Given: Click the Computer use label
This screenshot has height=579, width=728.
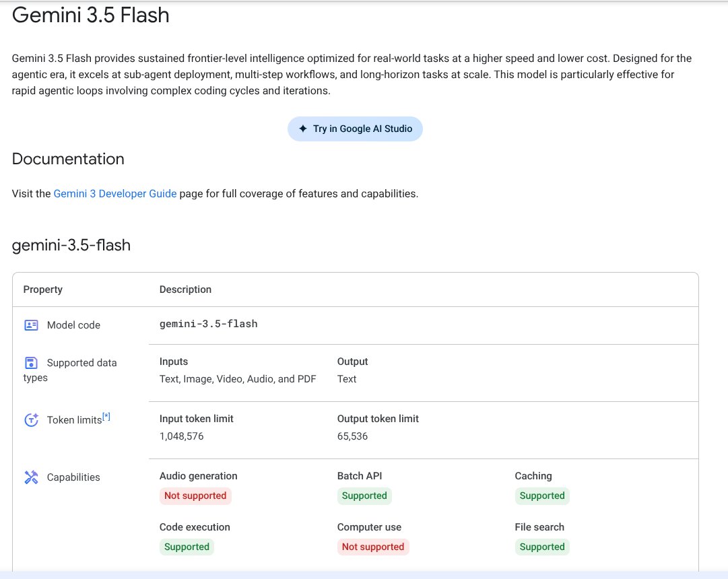Looking at the screenshot, I should (x=369, y=527).
